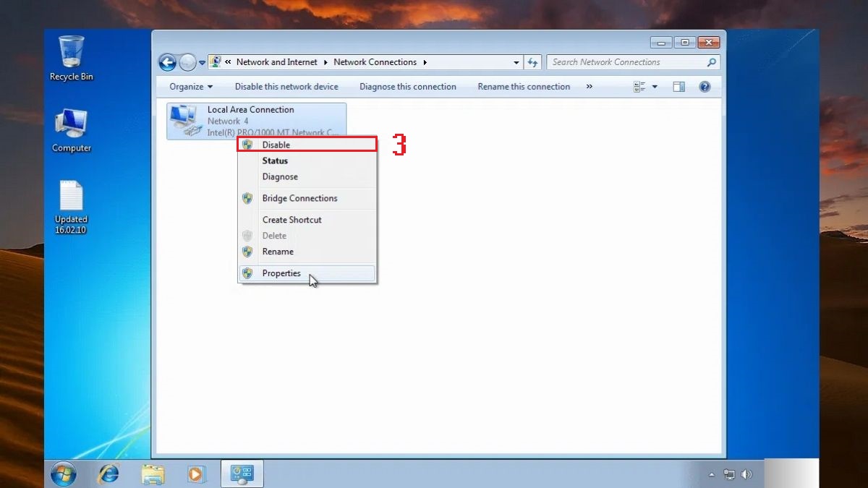Click the shield icon beside Disable
The width and height of the screenshot is (868, 488).
(x=247, y=145)
